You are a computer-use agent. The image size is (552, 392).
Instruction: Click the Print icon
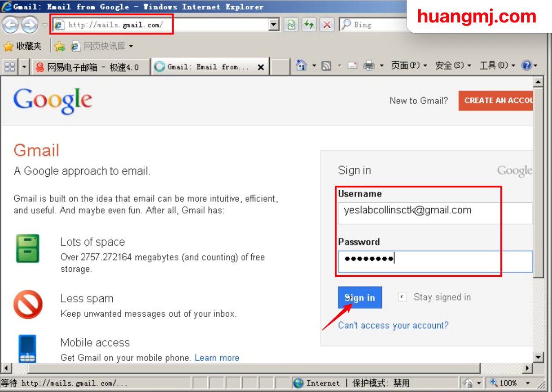[369, 66]
